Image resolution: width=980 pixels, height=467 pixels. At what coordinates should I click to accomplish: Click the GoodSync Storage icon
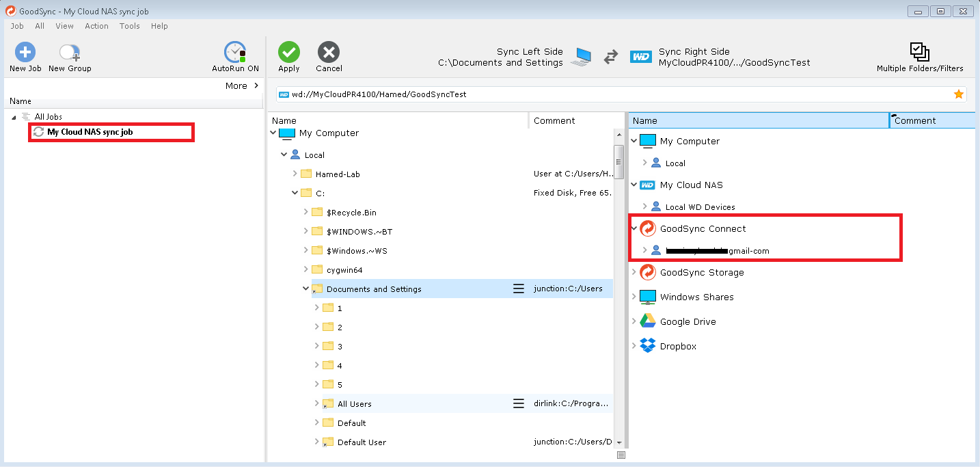tap(648, 272)
